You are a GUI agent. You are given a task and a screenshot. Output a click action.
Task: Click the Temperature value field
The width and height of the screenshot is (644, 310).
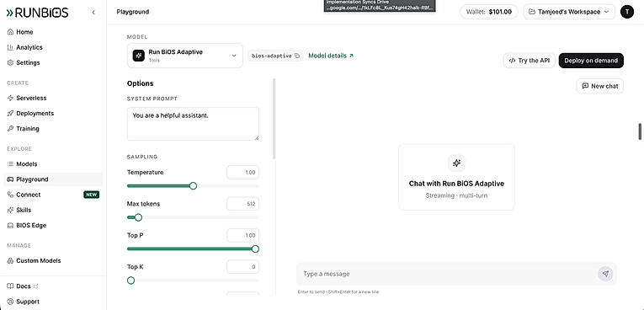click(242, 172)
